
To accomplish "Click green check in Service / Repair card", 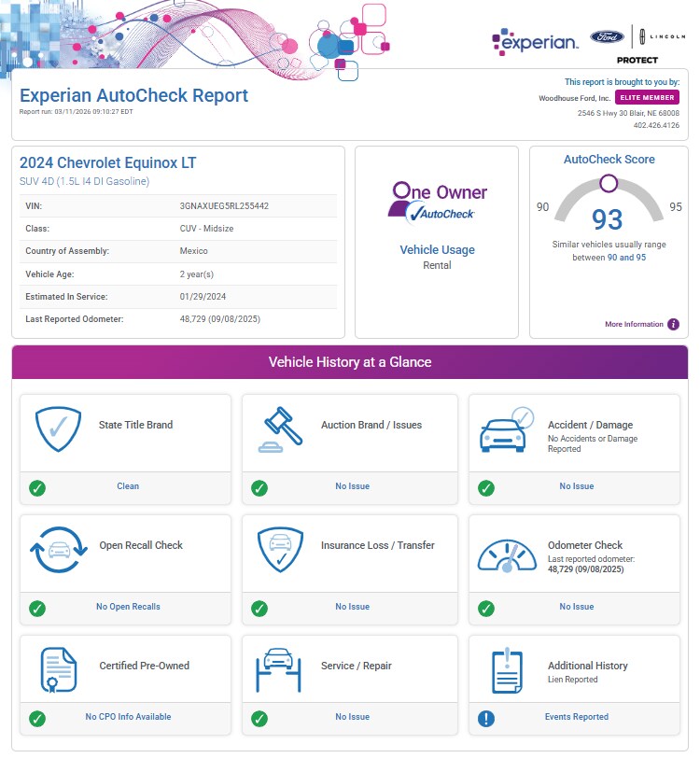I will point(259,719).
